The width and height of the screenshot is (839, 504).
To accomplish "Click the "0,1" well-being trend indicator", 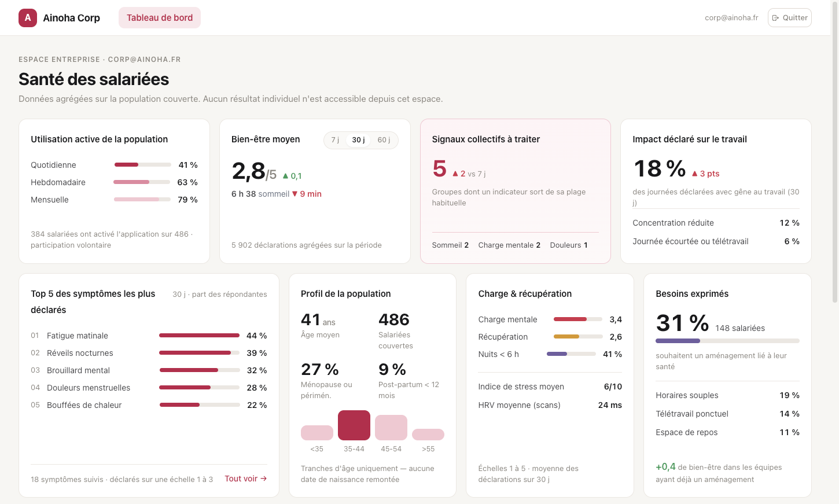I will [292, 176].
